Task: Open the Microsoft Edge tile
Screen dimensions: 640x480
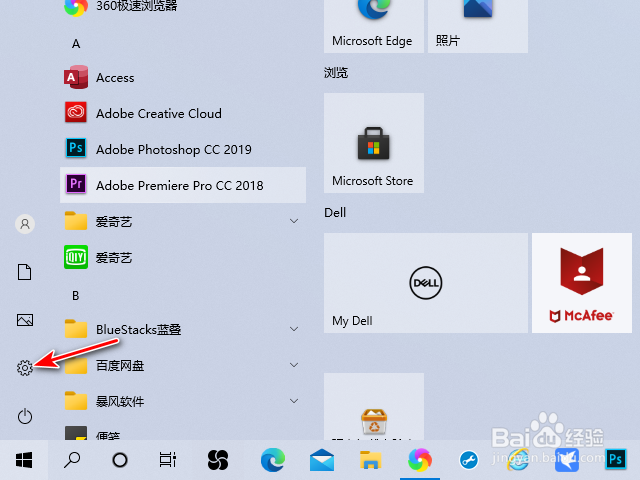Action: pos(374,26)
